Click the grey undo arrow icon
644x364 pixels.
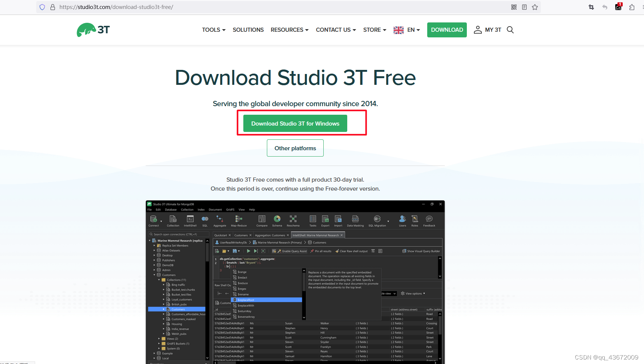point(605,7)
